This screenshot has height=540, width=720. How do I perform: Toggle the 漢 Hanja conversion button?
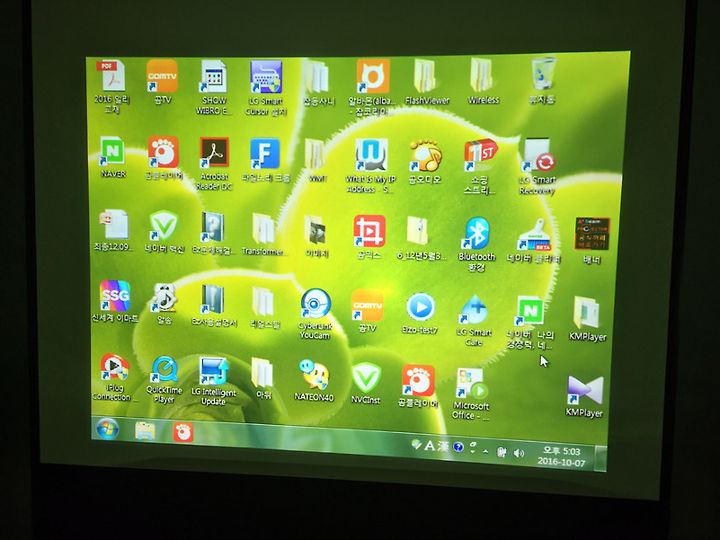443,446
